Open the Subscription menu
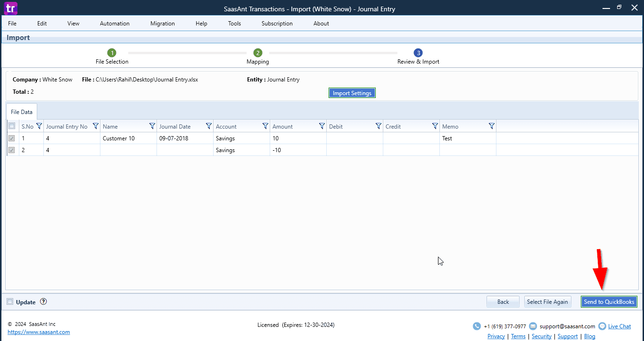This screenshot has height=341, width=644. tap(277, 23)
